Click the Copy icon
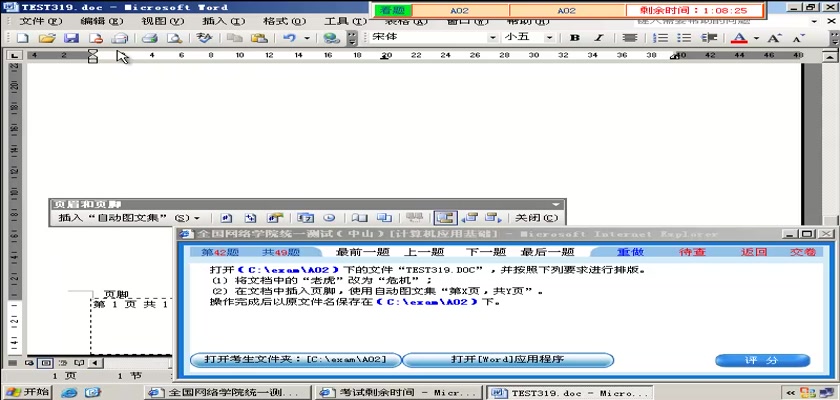Image resolution: width=840 pixels, height=400 pixels. [x=234, y=38]
